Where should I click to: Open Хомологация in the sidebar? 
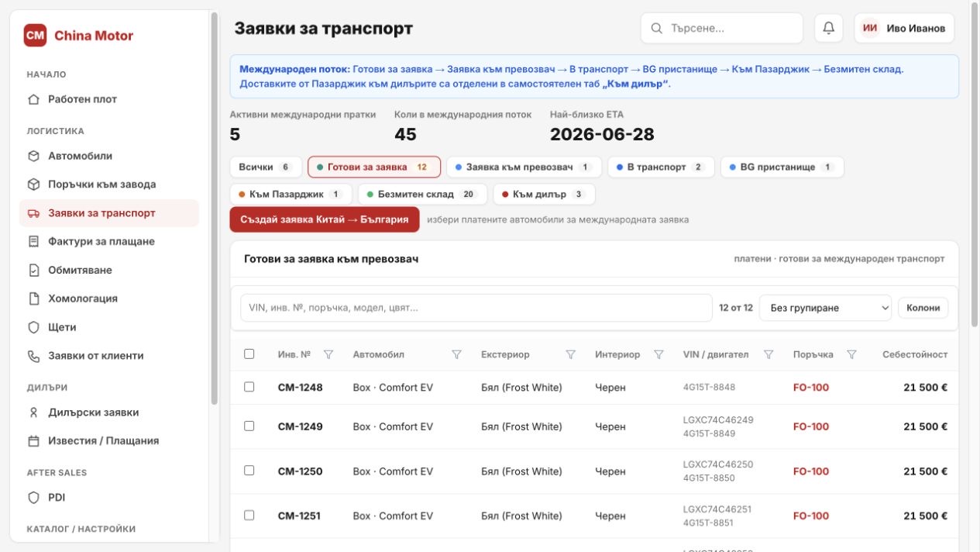click(109, 298)
